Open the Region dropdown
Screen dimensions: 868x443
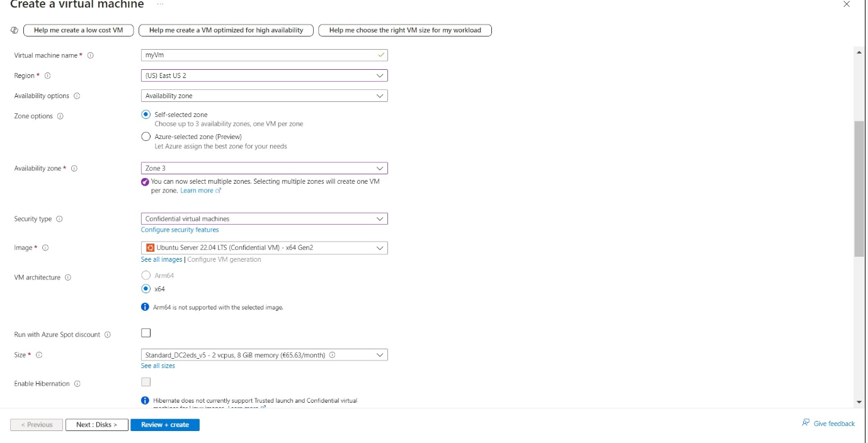(x=264, y=76)
